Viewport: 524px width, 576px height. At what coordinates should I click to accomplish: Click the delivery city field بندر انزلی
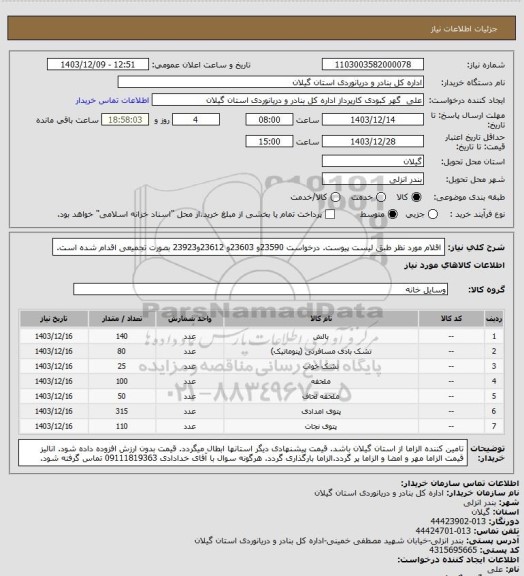point(373,179)
